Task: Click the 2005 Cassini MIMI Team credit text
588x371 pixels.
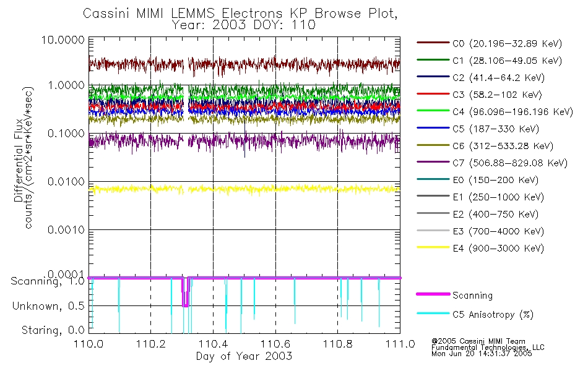Action: (478, 341)
